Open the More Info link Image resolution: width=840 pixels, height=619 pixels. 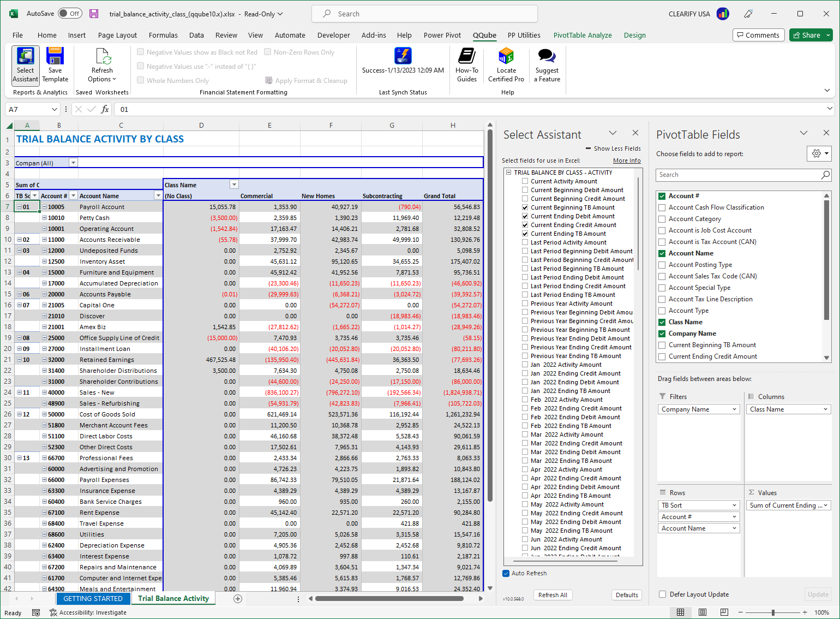point(627,160)
